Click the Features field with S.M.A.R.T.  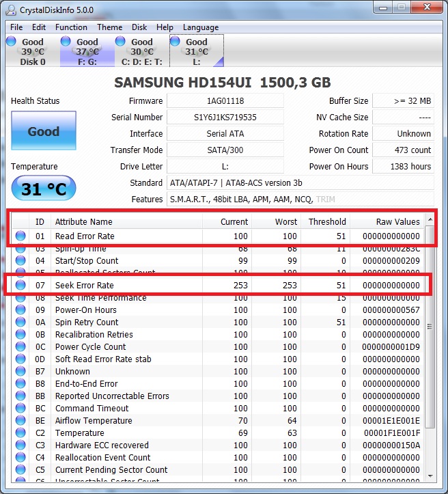[x=300, y=199]
